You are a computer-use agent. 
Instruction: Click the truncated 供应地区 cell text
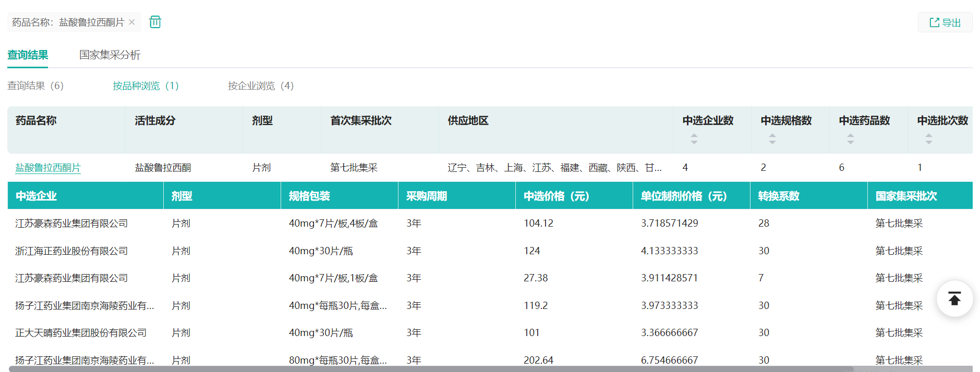(554, 167)
